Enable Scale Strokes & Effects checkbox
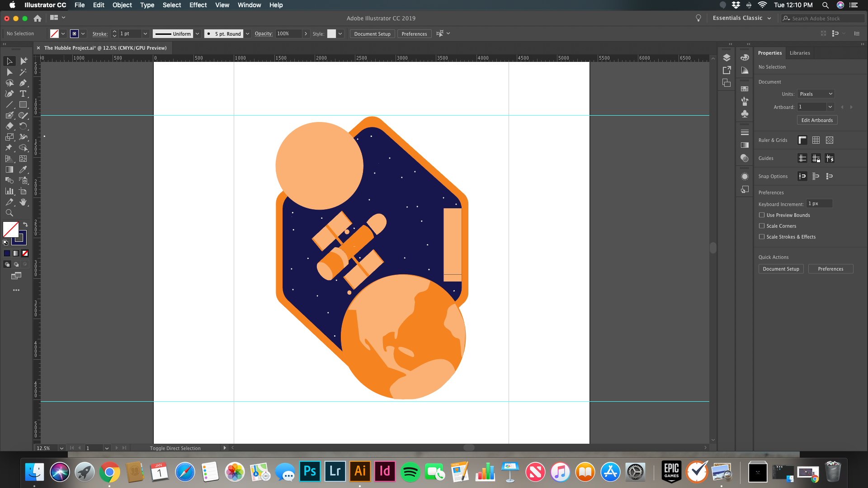Screen dimensions: 868x488 762,237
